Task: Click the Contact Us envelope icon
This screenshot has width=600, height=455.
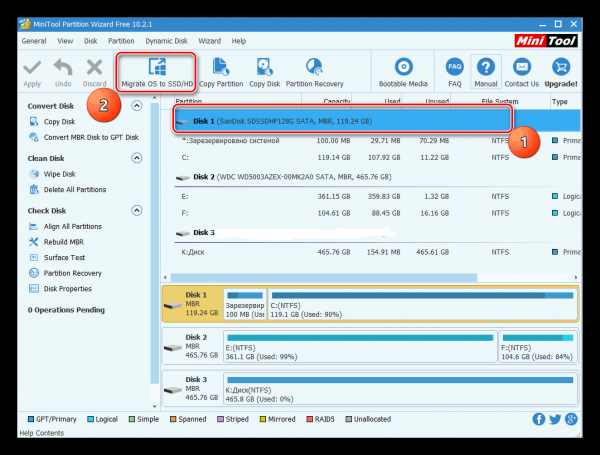Action: coord(522,67)
